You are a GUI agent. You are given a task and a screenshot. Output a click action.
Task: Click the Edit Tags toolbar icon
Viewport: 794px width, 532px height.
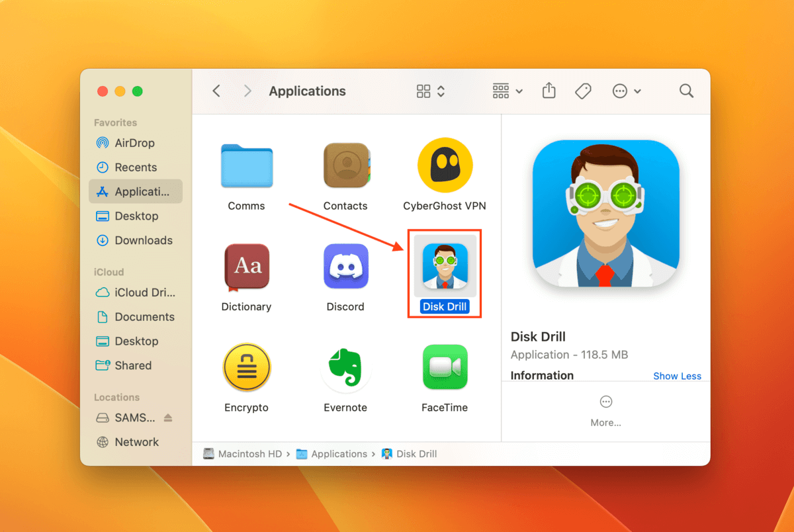[x=583, y=91]
